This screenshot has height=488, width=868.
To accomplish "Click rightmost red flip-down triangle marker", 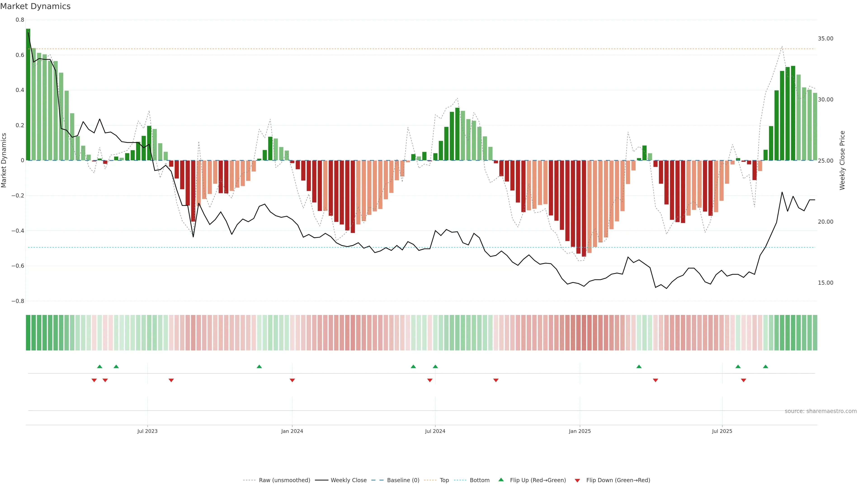I will (743, 380).
